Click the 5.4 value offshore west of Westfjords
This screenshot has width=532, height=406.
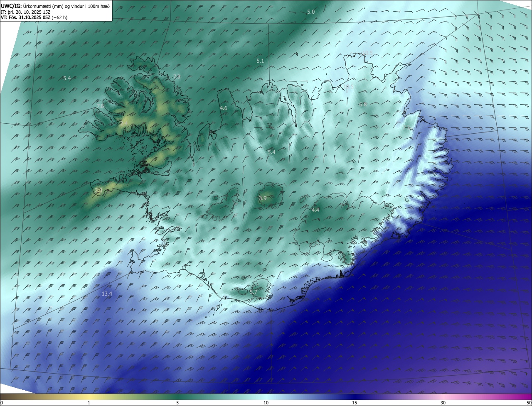click(67, 78)
